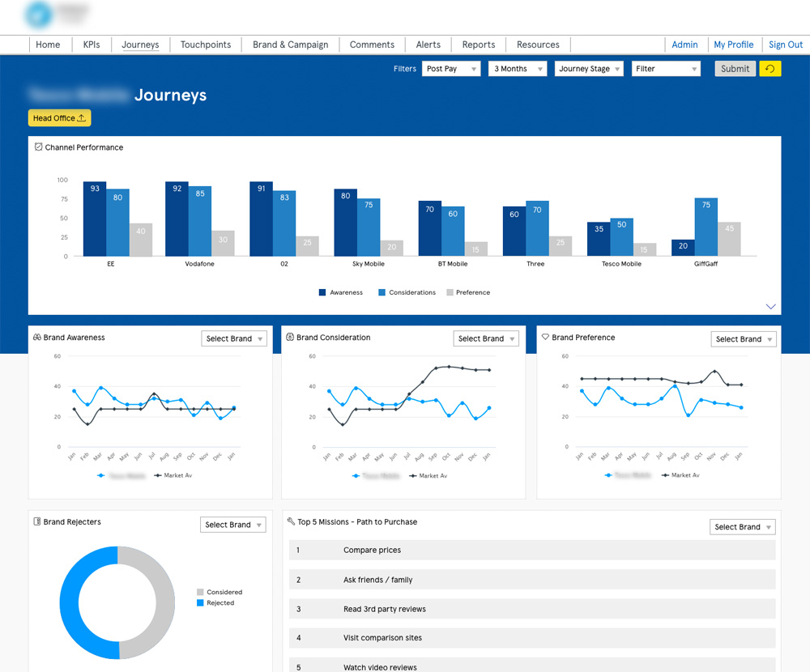Open the Journeys tab

140,45
